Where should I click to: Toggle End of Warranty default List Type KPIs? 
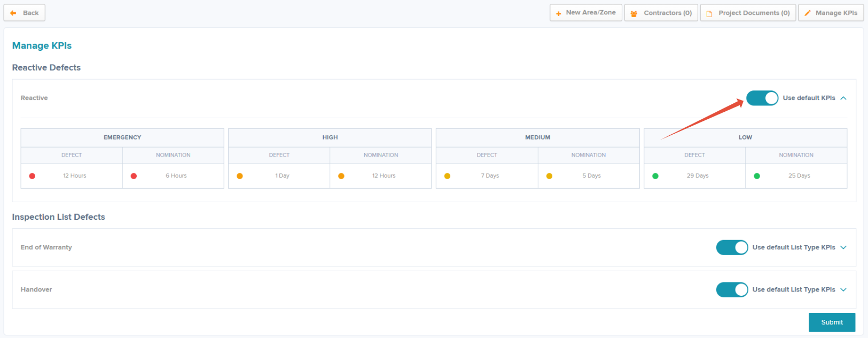click(732, 247)
